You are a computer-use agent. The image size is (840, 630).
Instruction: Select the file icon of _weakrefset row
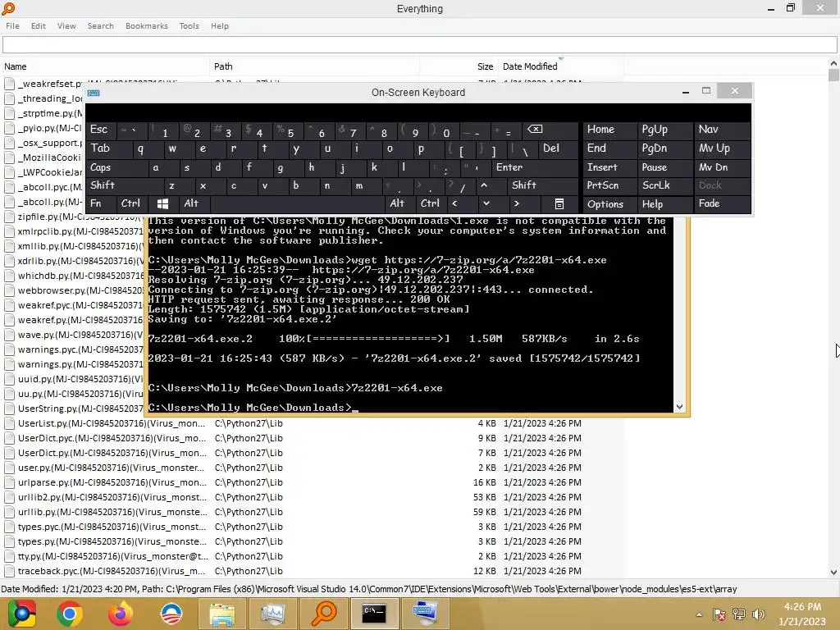pyautogui.click(x=9, y=84)
